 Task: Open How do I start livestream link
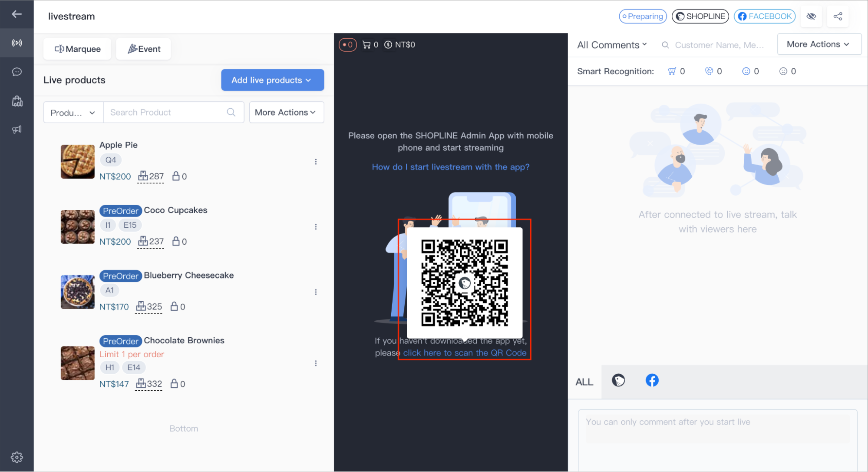tap(451, 167)
